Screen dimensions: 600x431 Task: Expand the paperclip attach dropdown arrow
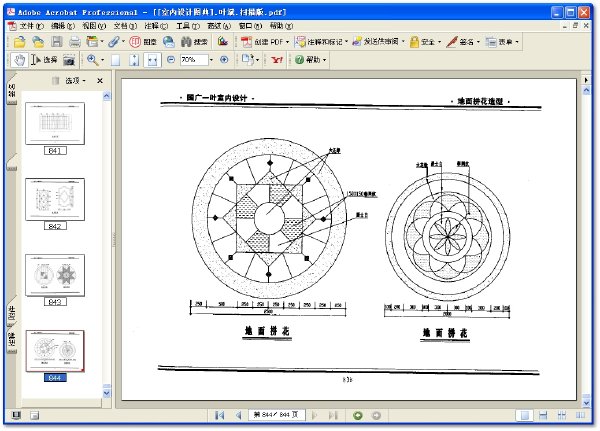point(123,42)
